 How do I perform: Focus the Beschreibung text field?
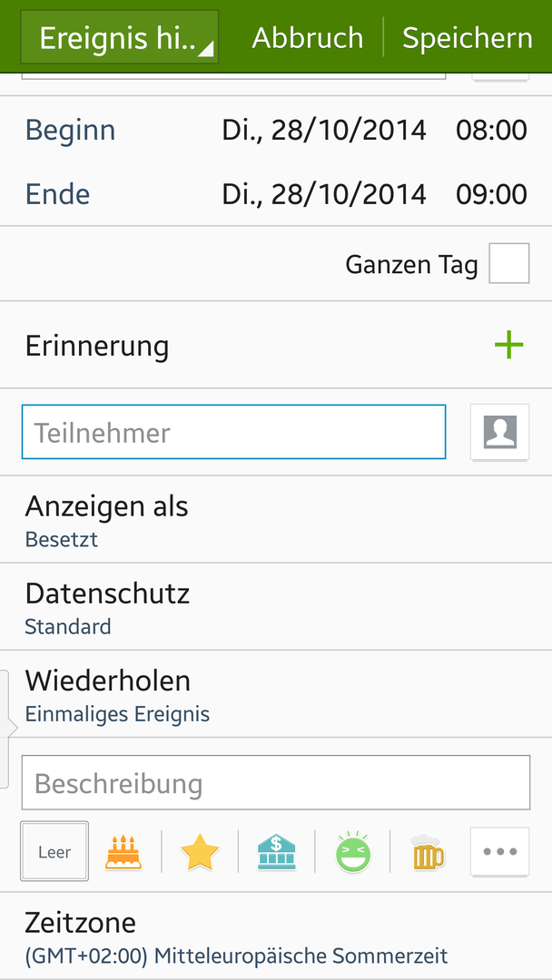click(x=276, y=782)
